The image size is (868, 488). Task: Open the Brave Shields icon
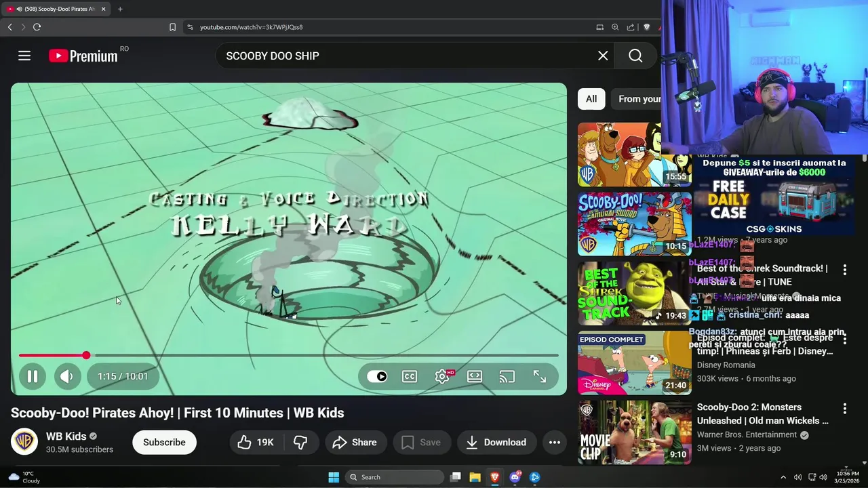pyautogui.click(x=646, y=27)
